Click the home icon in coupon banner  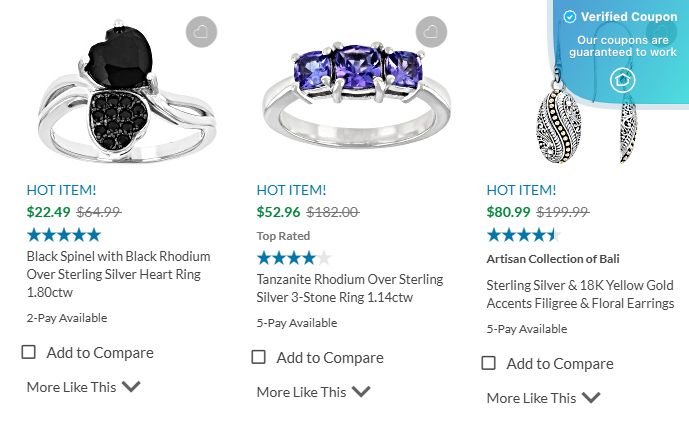[622, 80]
